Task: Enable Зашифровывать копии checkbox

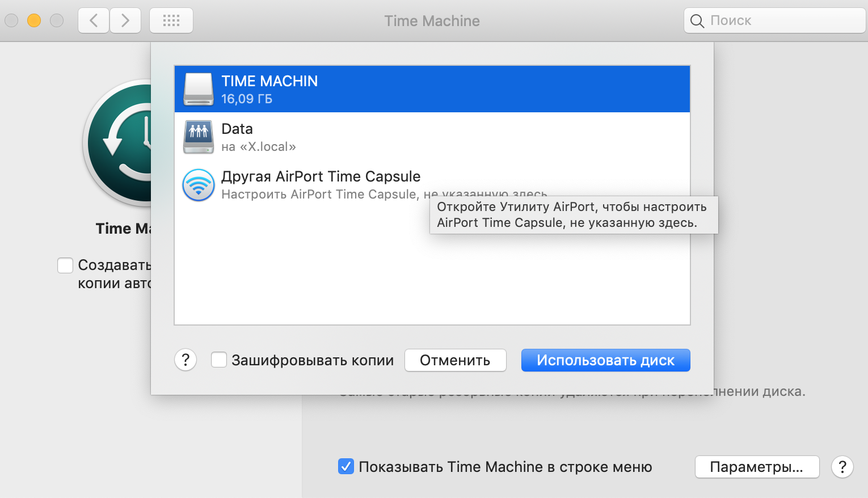Action: click(219, 360)
